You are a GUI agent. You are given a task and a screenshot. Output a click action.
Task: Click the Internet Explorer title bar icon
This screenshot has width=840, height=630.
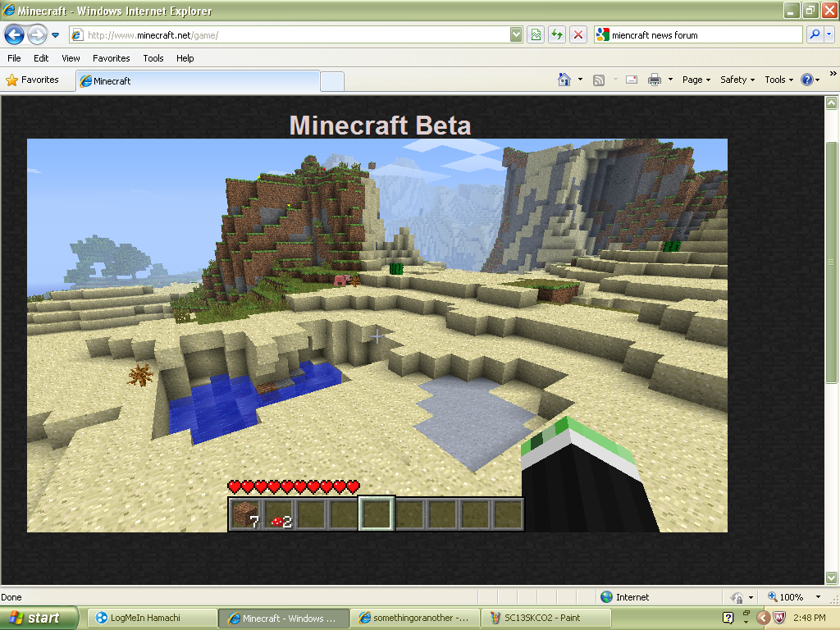[x=8, y=10]
